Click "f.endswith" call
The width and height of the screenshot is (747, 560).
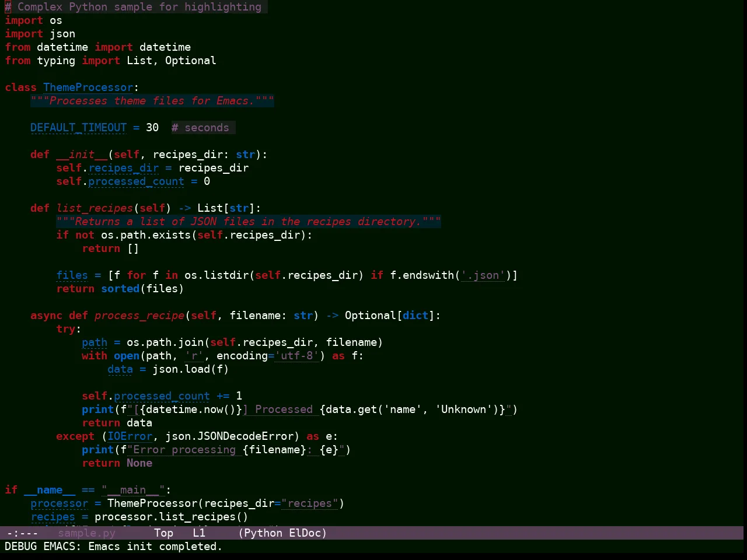[x=422, y=275]
